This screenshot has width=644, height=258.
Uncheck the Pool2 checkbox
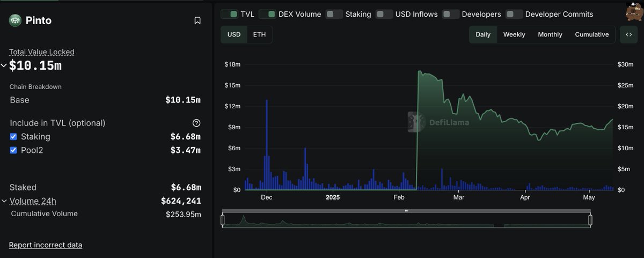[x=13, y=150]
